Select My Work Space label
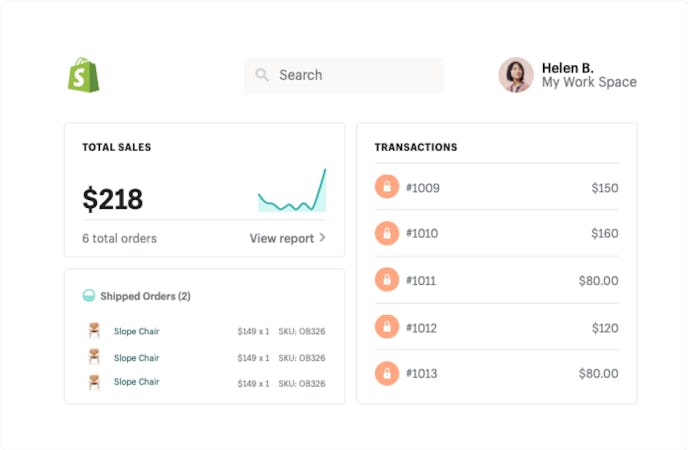 (x=589, y=82)
